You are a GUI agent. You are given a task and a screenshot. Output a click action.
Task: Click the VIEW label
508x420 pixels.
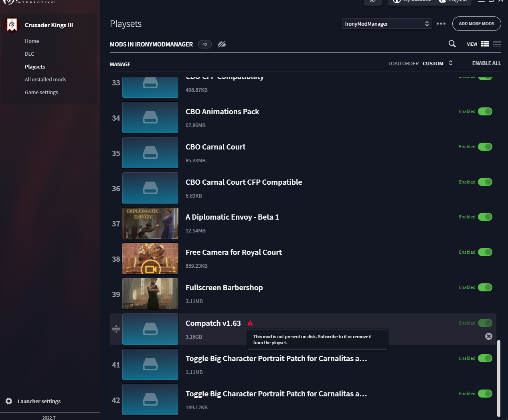pyautogui.click(x=472, y=44)
